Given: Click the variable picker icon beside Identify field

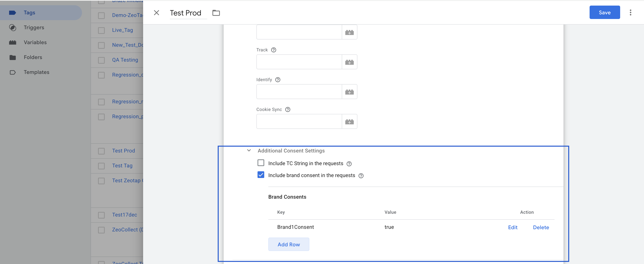Looking at the screenshot, I should coord(349,92).
